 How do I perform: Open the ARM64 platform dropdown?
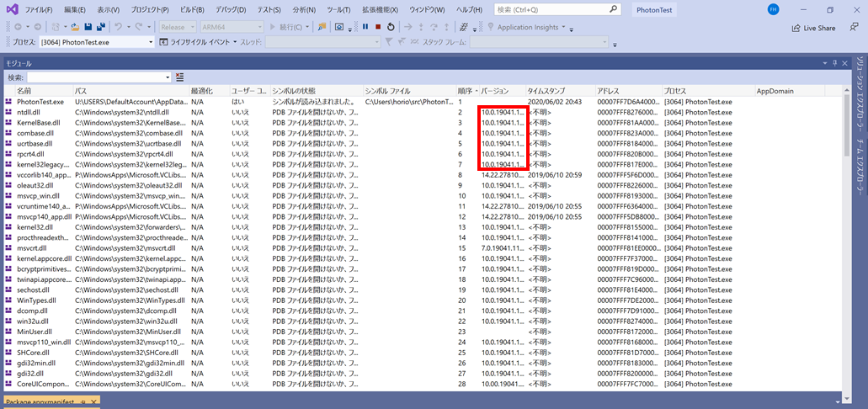click(232, 27)
